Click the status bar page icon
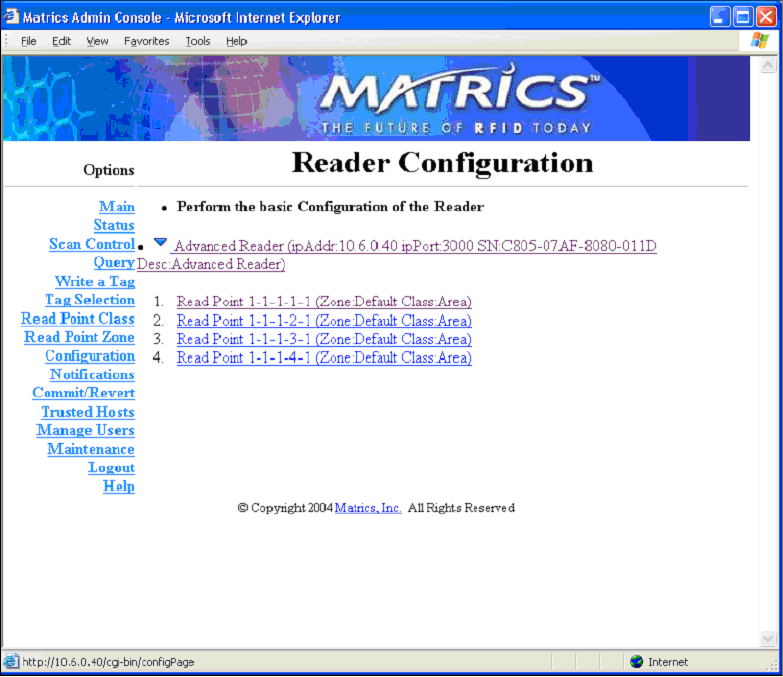The image size is (783, 677). (x=11, y=662)
